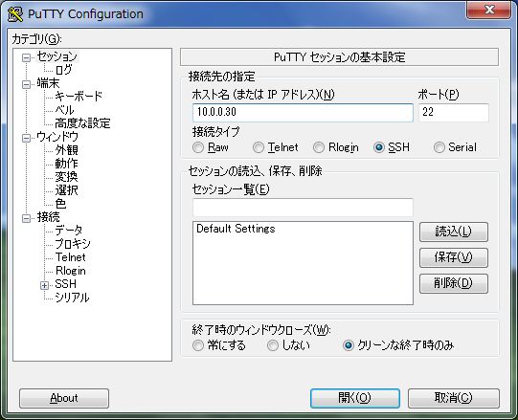Screen dimensions: 518x420
Task: Select the 色 category in the tree
Action: click(x=60, y=204)
